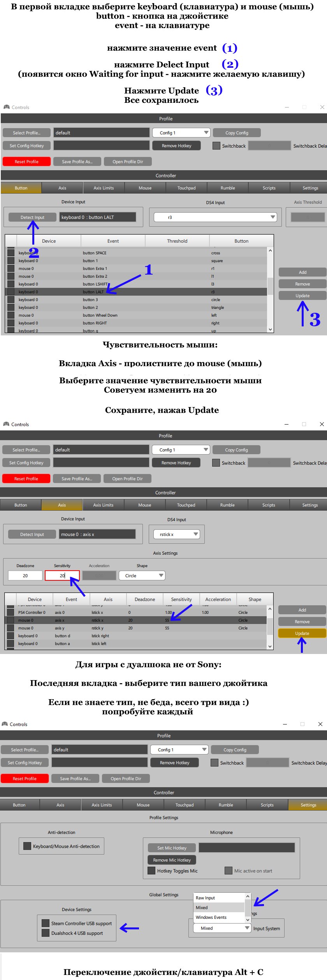
Task: Tick the Mic active on start checkbox
Action: pyautogui.click(x=229, y=871)
